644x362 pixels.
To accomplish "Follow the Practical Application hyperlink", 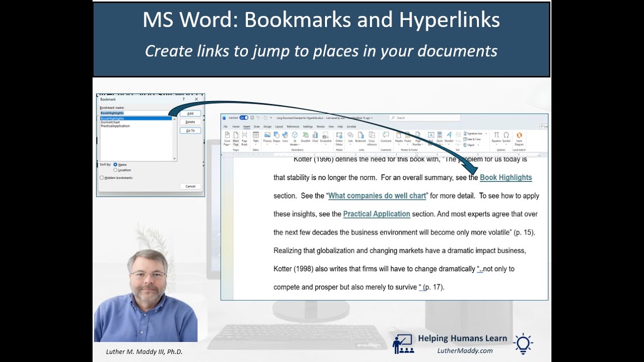I will (x=376, y=214).
